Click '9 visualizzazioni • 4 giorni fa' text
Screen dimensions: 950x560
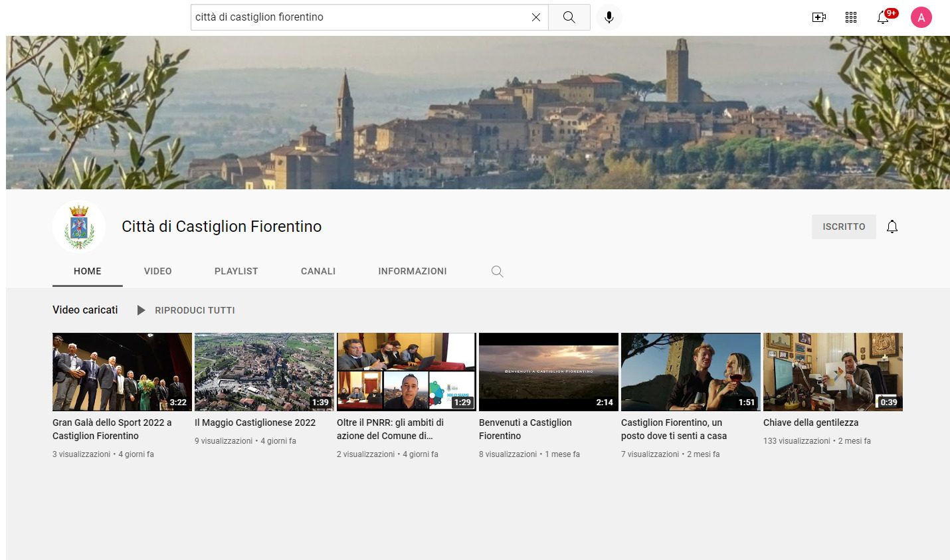[245, 441]
